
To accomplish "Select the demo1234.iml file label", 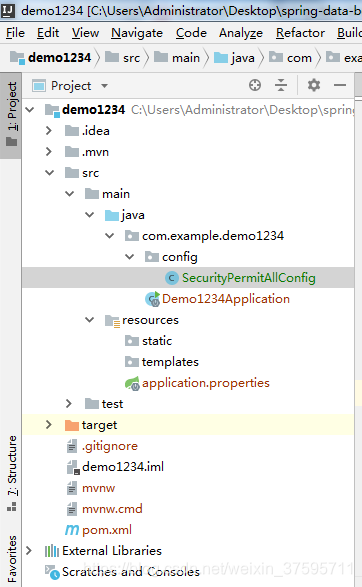I will tap(123, 467).
